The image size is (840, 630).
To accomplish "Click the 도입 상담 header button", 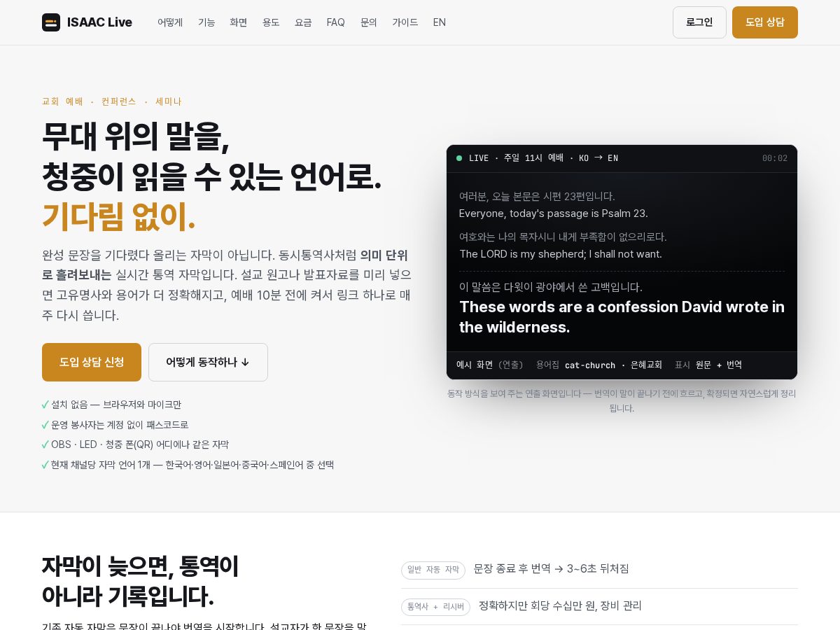I will click(765, 22).
